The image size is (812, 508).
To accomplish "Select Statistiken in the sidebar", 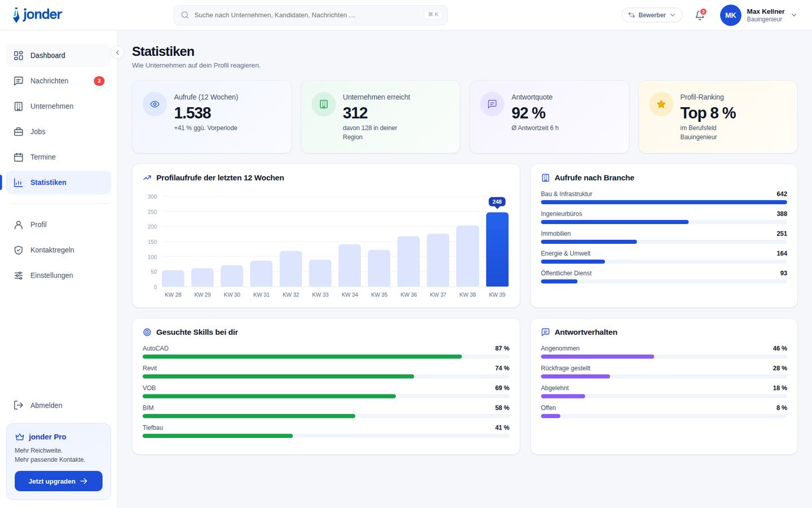I will (59, 182).
